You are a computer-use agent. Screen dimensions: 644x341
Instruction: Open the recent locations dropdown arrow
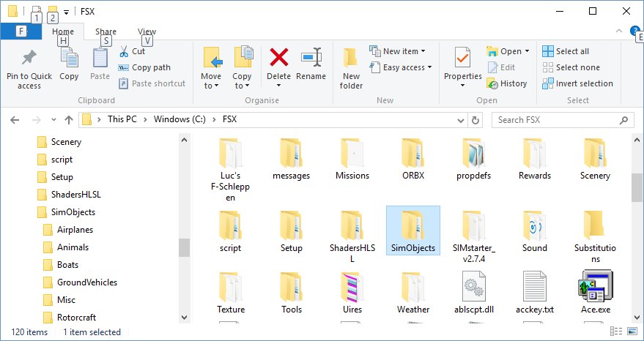pos(53,120)
